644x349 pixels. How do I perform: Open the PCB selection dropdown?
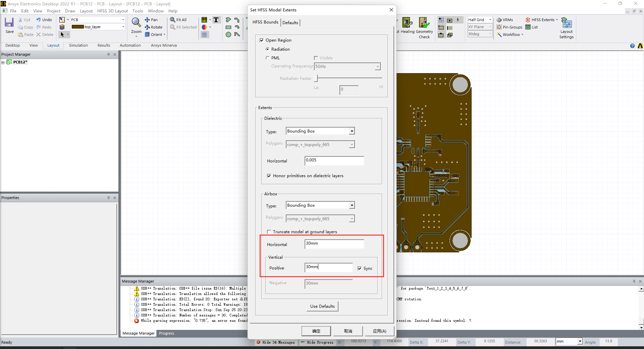[x=123, y=20]
